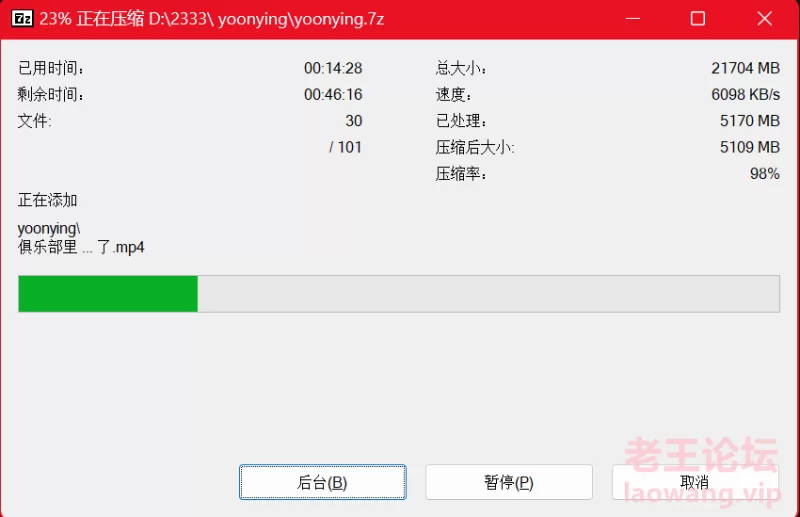Click the 压缩率 label
The width and height of the screenshot is (800, 517).
click(x=461, y=174)
